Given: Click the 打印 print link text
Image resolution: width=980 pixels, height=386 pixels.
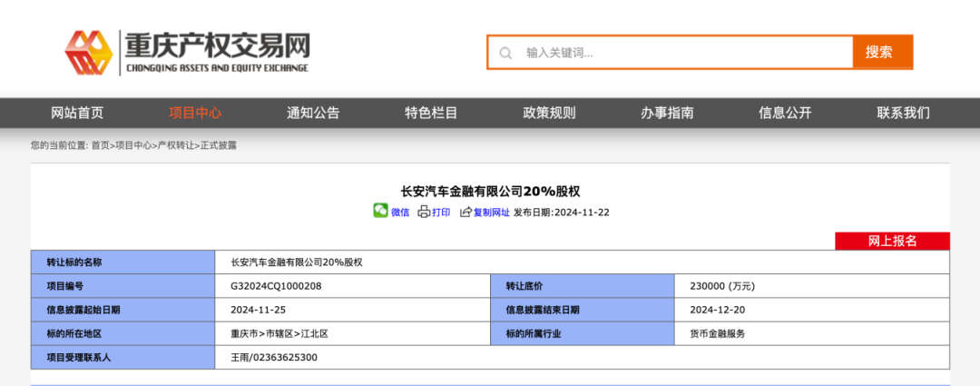Looking at the screenshot, I should tap(441, 213).
